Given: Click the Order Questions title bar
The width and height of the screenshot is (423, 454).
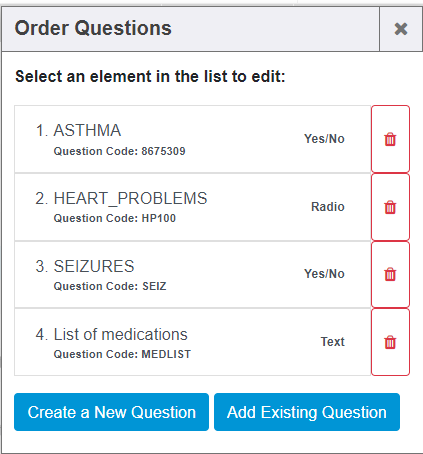Looking at the screenshot, I should click(x=190, y=29).
